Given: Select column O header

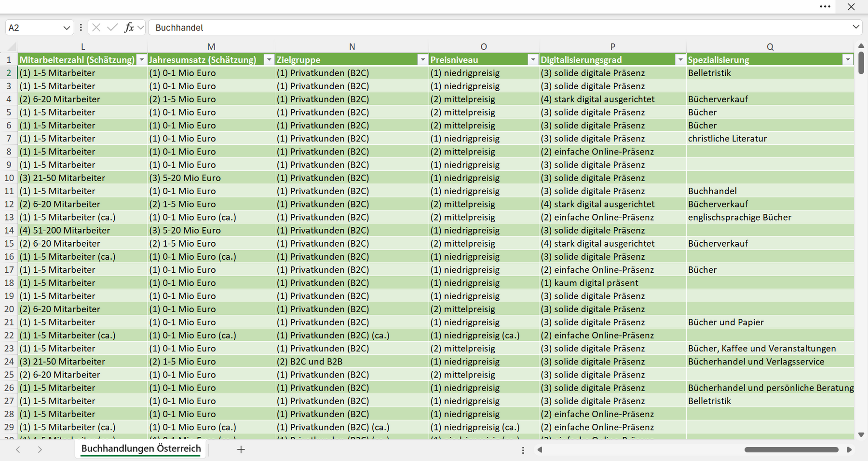Looking at the screenshot, I should point(484,47).
